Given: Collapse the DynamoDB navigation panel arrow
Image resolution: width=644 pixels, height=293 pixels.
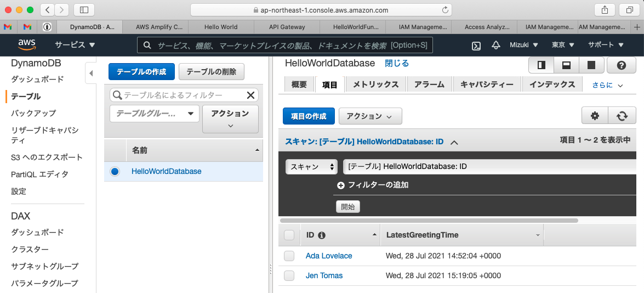Looking at the screenshot, I should pos(91,73).
